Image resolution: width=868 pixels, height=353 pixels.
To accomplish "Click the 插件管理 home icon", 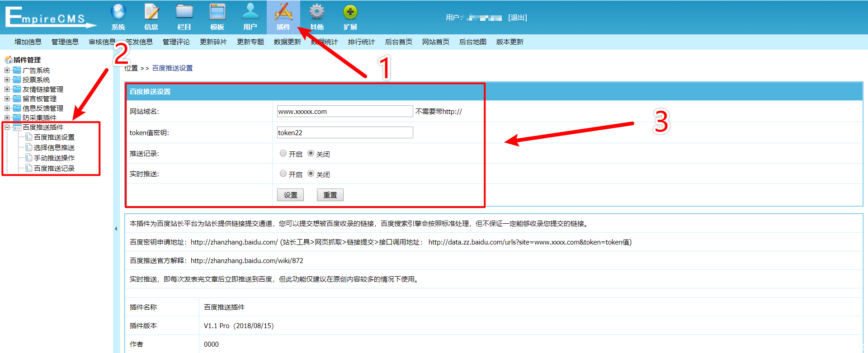I will [x=9, y=60].
